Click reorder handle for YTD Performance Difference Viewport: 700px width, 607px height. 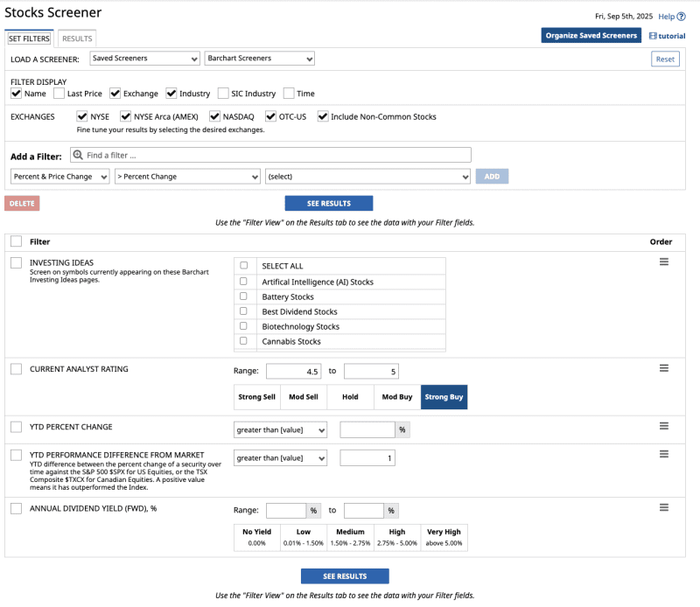pos(664,454)
